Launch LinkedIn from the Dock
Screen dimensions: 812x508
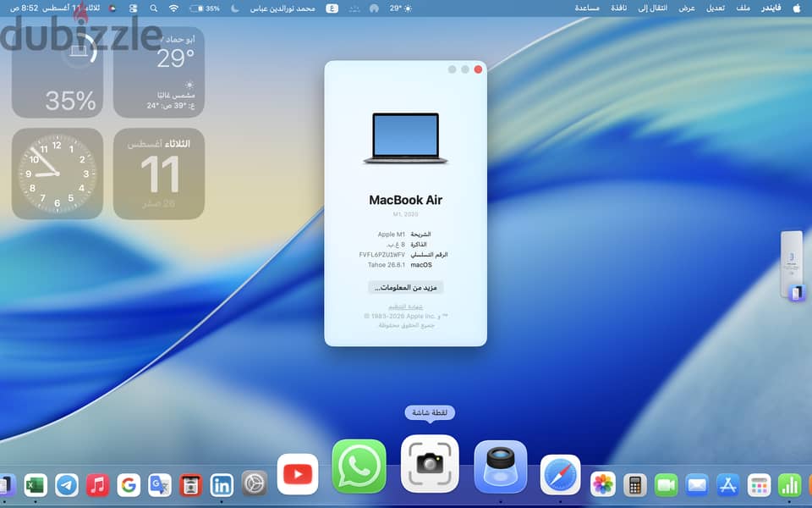[222, 486]
